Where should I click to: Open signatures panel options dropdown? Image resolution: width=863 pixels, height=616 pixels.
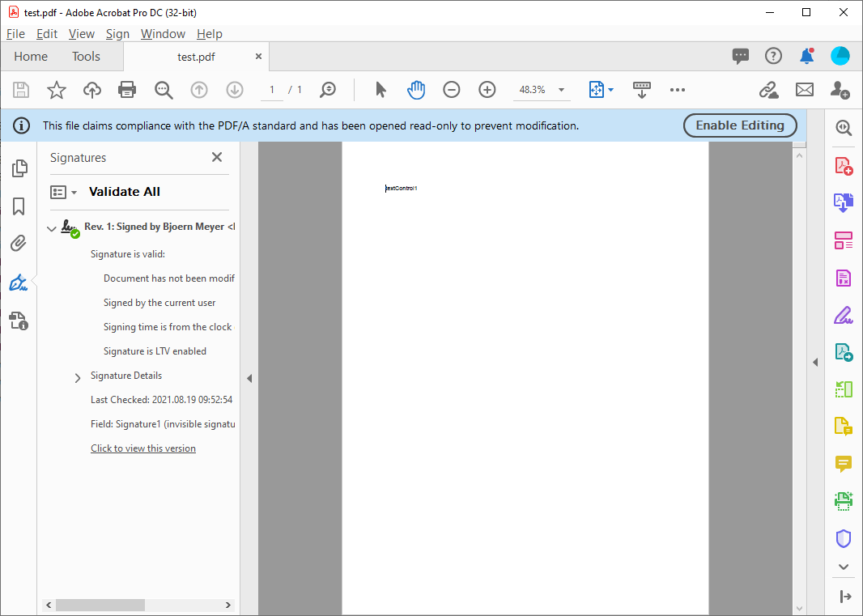click(x=63, y=192)
